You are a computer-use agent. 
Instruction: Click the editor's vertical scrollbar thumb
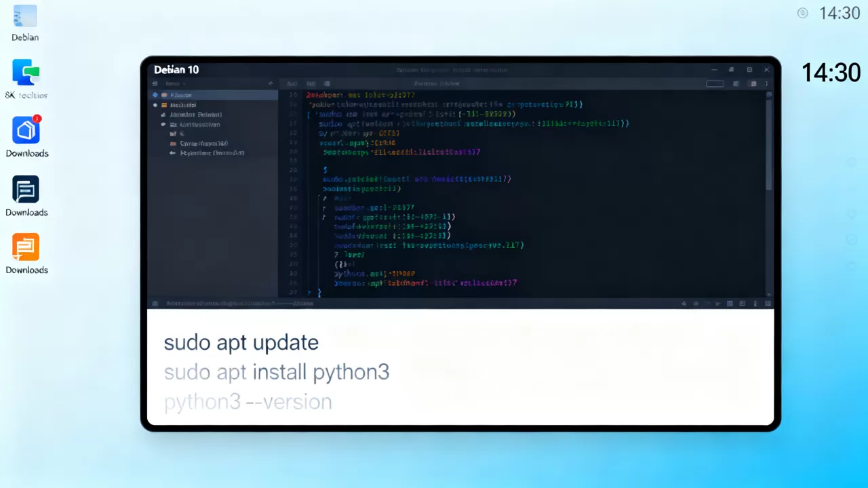(769, 145)
